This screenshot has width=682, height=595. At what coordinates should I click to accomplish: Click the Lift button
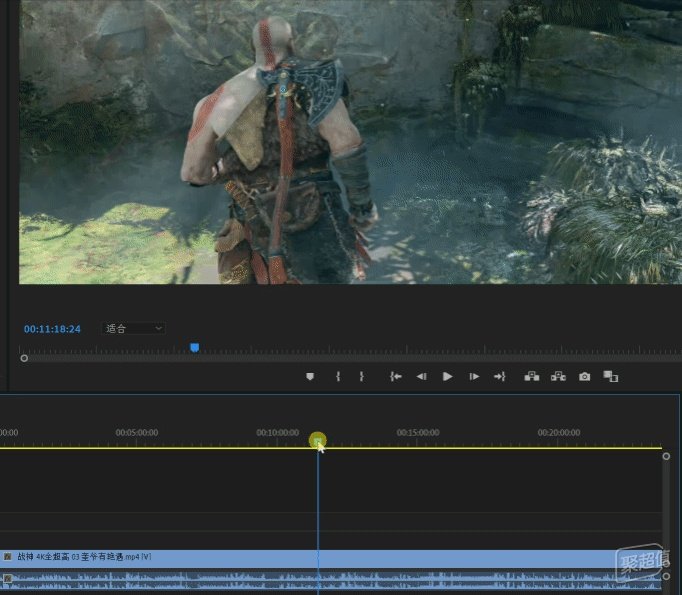[x=532, y=377]
